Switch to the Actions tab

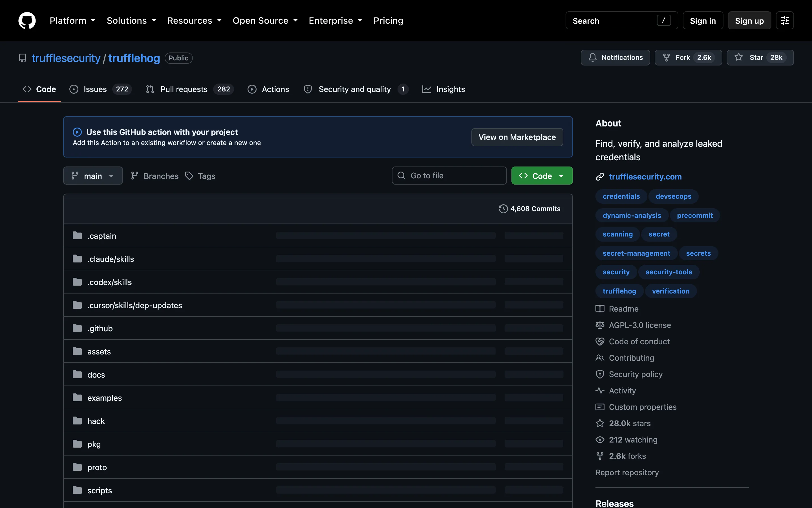tap(268, 89)
